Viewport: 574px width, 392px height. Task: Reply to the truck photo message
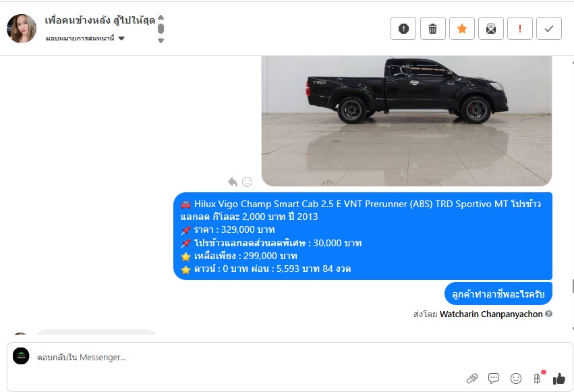click(x=233, y=181)
